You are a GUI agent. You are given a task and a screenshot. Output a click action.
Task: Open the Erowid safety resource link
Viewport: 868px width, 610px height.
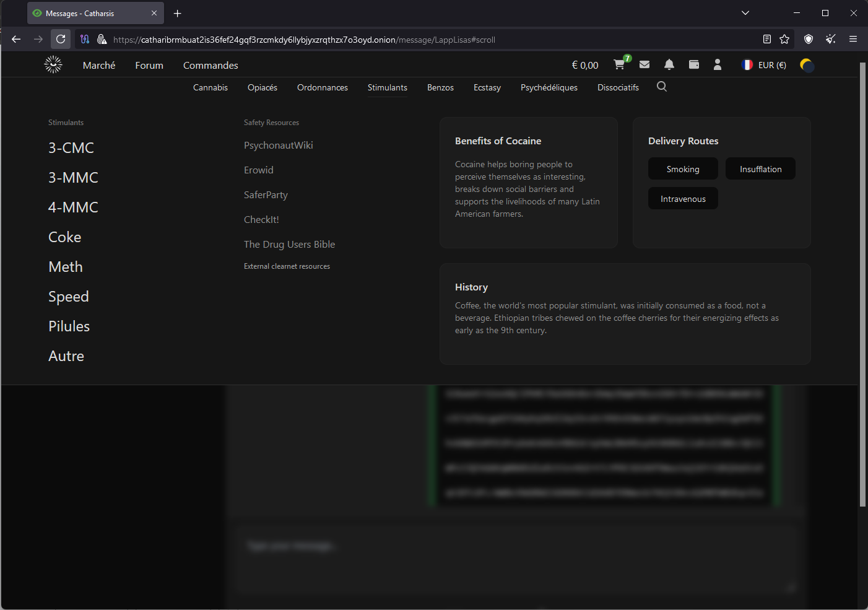click(259, 170)
